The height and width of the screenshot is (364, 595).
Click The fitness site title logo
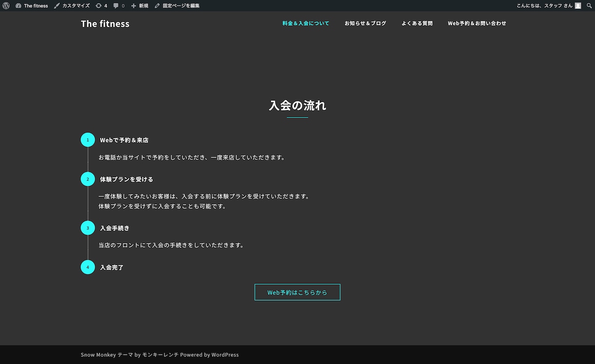(105, 23)
